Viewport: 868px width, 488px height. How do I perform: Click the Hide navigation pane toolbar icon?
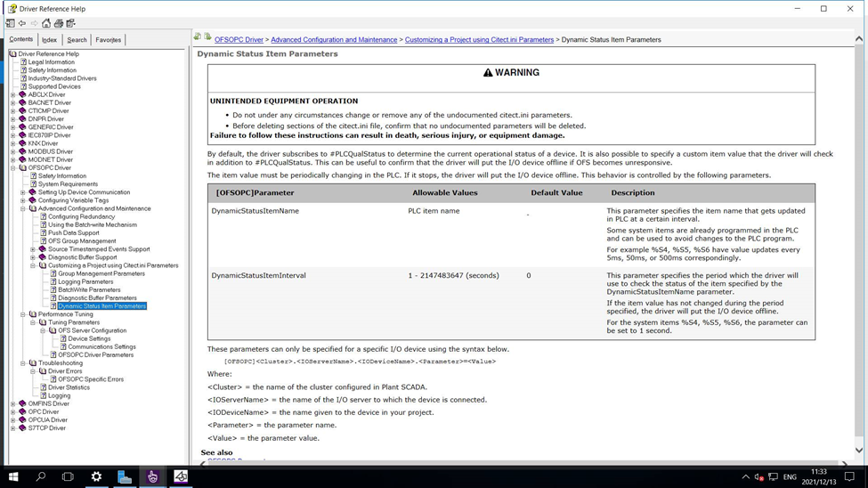coord(10,23)
